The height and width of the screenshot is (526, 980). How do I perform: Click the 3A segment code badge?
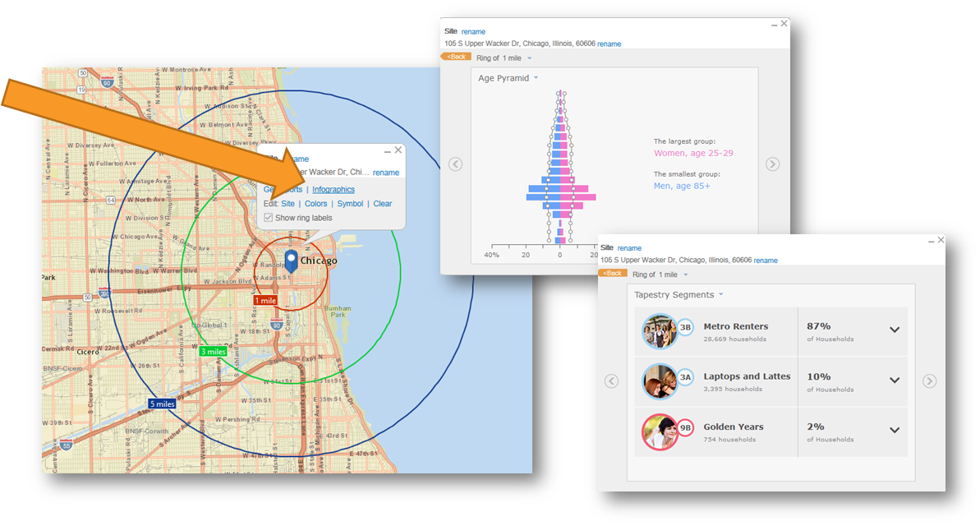pyautogui.click(x=686, y=377)
